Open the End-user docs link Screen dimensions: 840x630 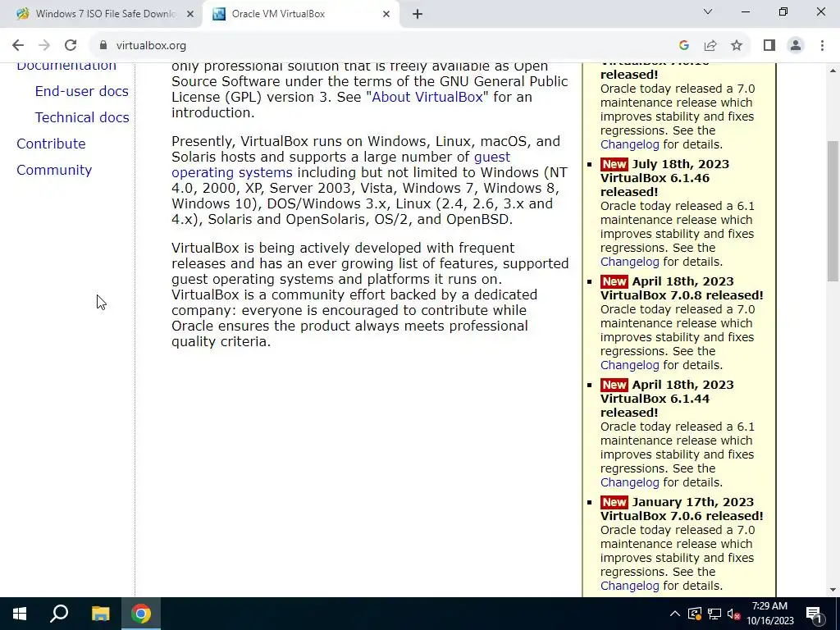[81, 91]
